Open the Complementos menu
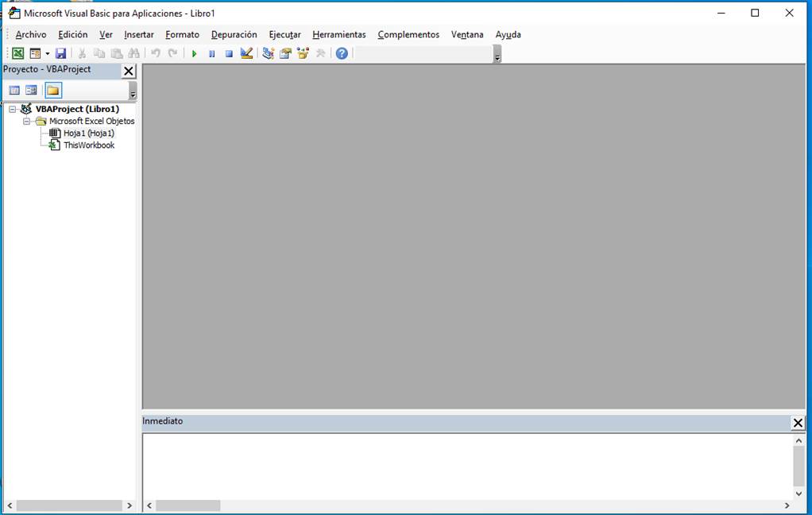The height and width of the screenshot is (515, 812). click(408, 35)
